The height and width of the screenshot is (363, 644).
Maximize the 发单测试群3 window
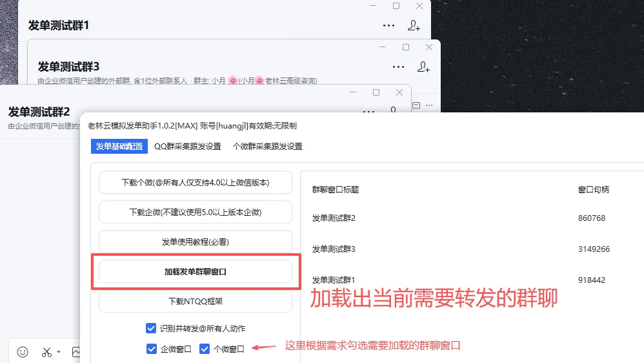tap(406, 47)
